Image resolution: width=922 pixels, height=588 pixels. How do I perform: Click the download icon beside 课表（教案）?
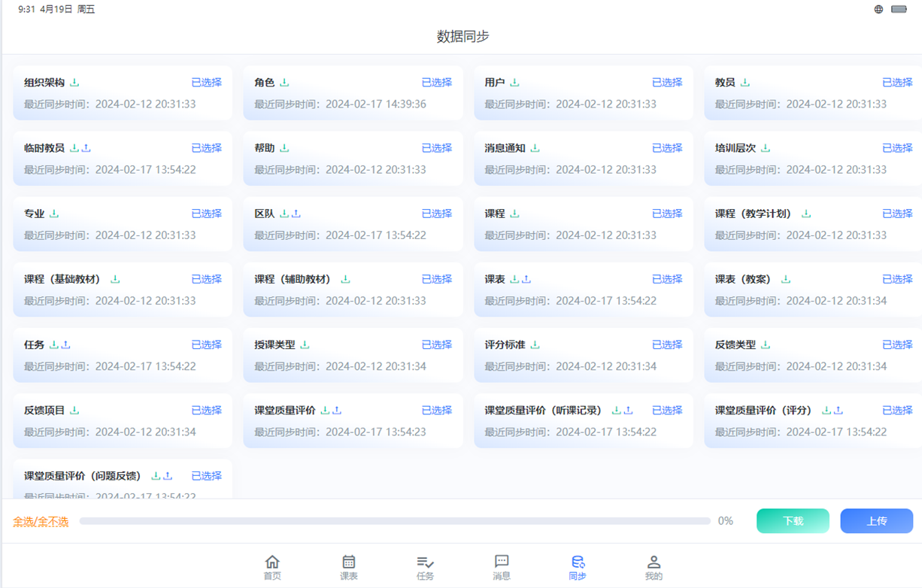point(786,279)
